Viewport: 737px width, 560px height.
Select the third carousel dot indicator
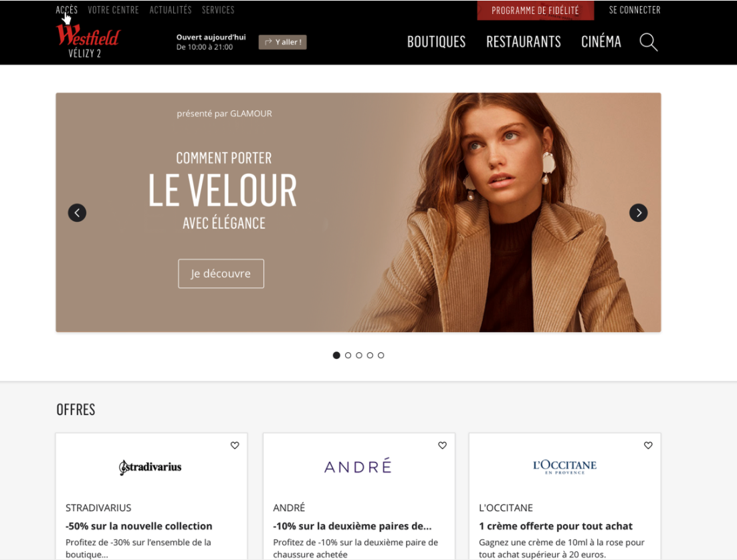tap(359, 355)
